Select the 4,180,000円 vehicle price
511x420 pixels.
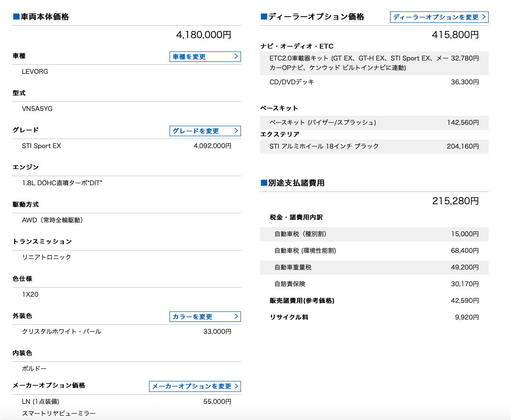coord(203,35)
